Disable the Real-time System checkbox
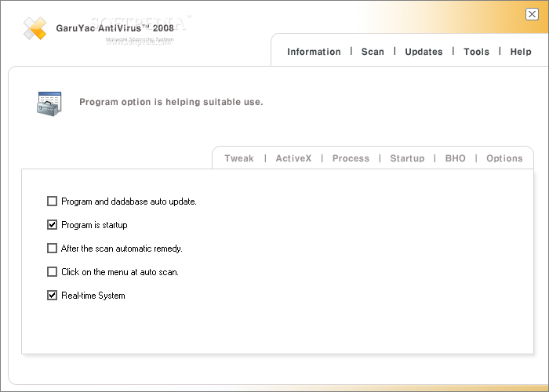Screen dimensions: 549x392 53,295
